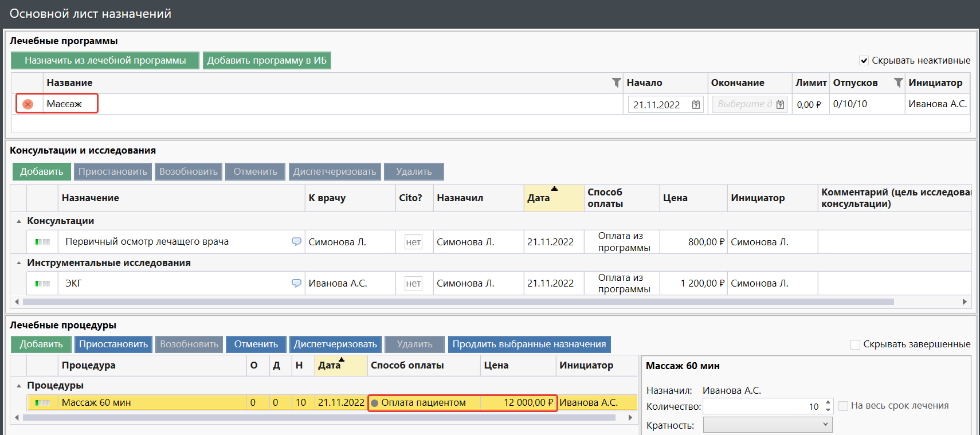
Task: Click the red cancel icon beside Массаж program
Action: [x=28, y=104]
